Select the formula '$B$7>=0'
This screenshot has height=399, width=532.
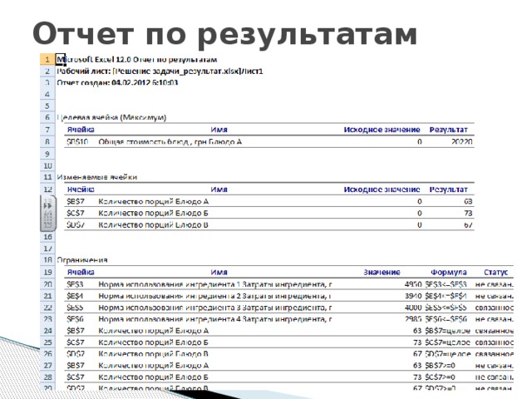point(440,366)
